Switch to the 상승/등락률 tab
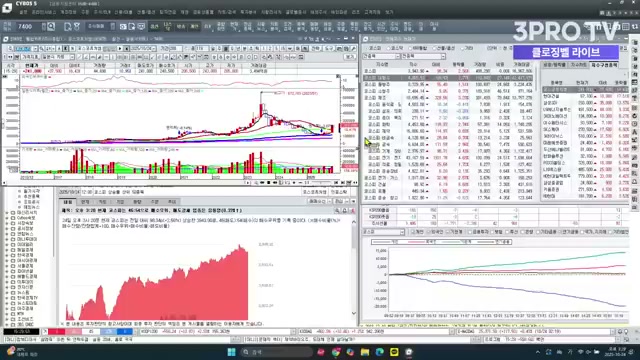The width and height of the screenshot is (640, 360). click(x=554, y=65)
